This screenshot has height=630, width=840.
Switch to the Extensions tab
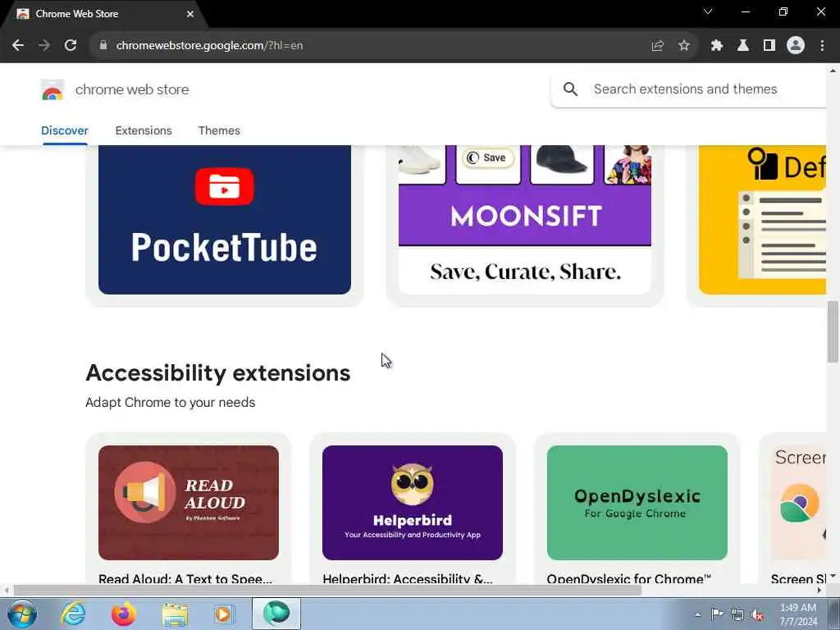pyautogui.click(x=144, y=130)
